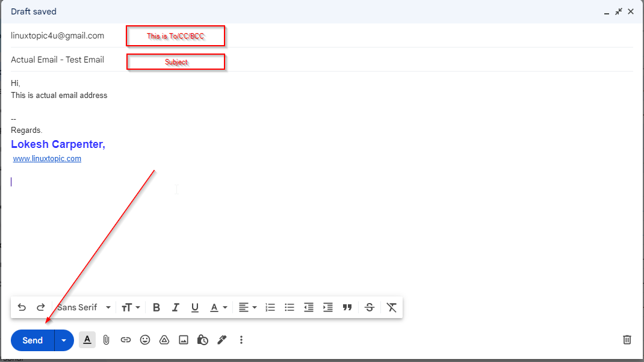The height and width of the screenshot is (362, 644).
Task: Open the Sans Serif font dropdown
Action: click(84, 307)
